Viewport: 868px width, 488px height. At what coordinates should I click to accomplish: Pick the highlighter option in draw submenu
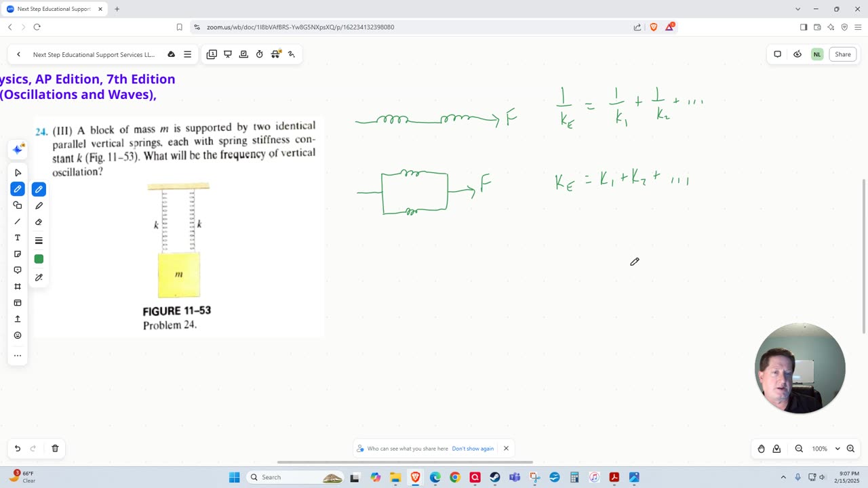tap(39, 205)
